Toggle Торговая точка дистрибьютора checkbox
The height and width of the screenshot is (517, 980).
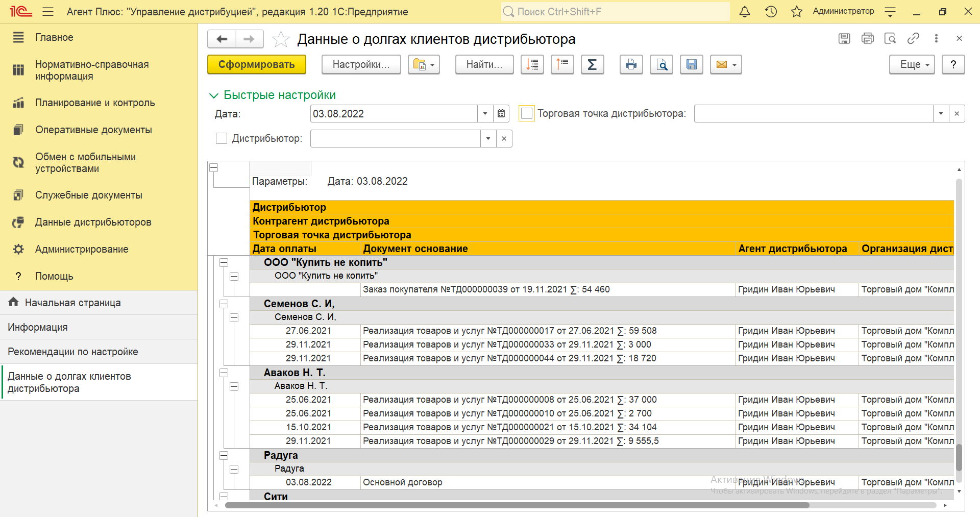click(x=527, y=113)
